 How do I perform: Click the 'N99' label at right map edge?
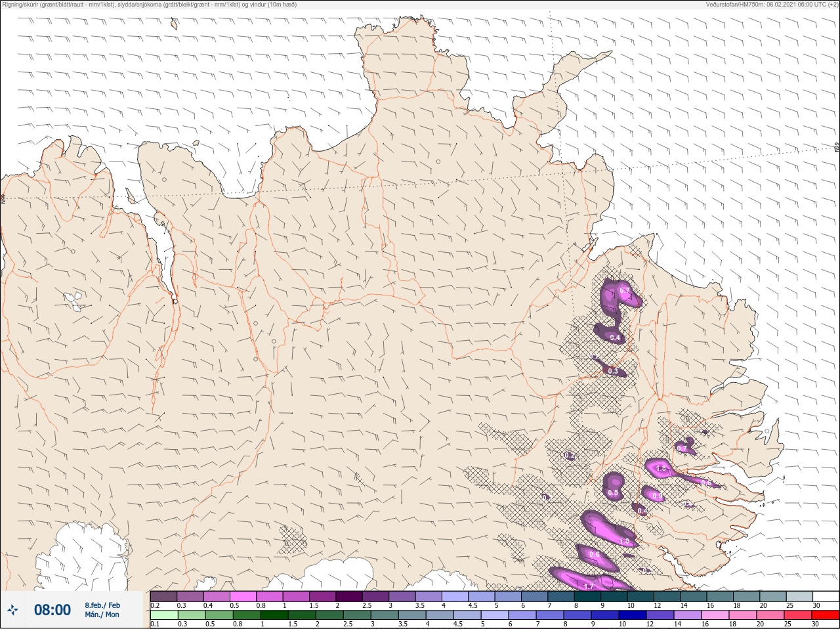837,148
